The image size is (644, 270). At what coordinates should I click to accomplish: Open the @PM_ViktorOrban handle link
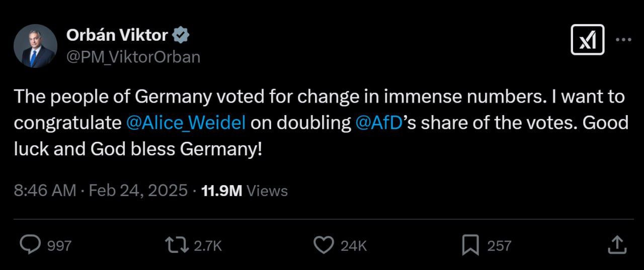(133, 57)
